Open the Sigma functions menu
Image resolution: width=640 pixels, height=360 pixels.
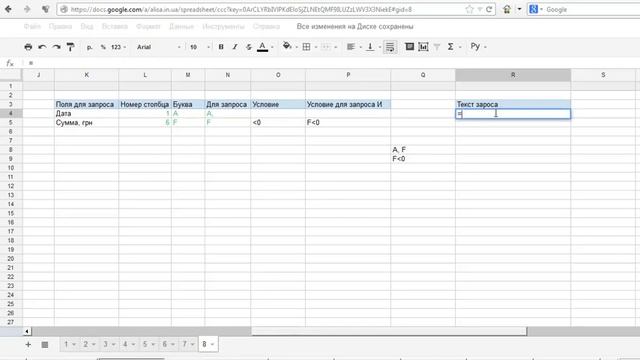(453, 47)
